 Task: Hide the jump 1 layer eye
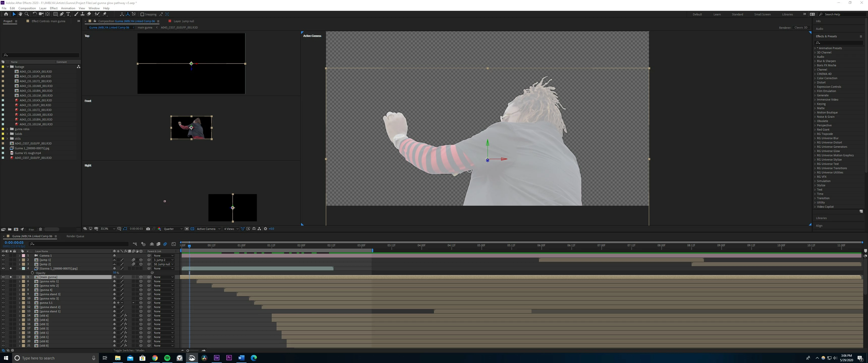(3, 260)
